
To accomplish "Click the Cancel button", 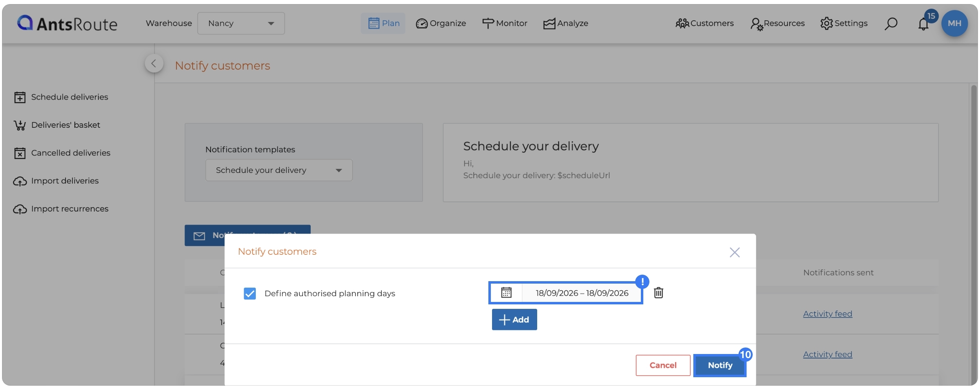I will pyautogui.click(x=663, y=365).
